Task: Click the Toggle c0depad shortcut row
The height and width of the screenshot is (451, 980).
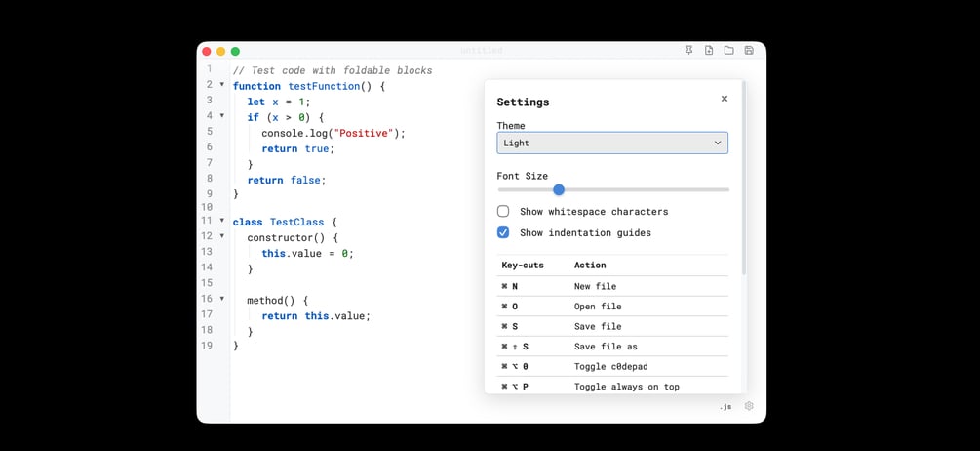Action: 612,366
